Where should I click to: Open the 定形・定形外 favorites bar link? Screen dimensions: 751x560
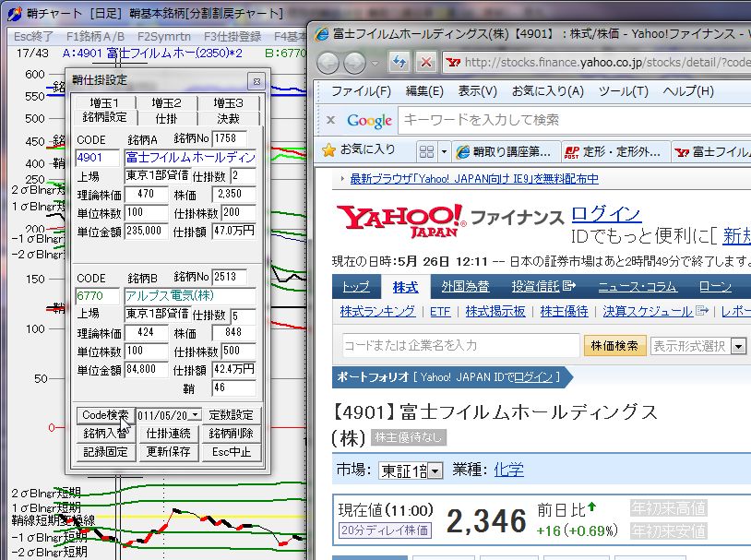click(x=615, y=152)
